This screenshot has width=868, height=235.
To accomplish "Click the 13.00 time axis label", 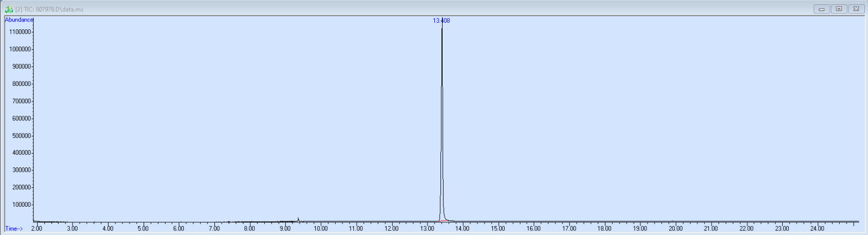I will (427, 228).
